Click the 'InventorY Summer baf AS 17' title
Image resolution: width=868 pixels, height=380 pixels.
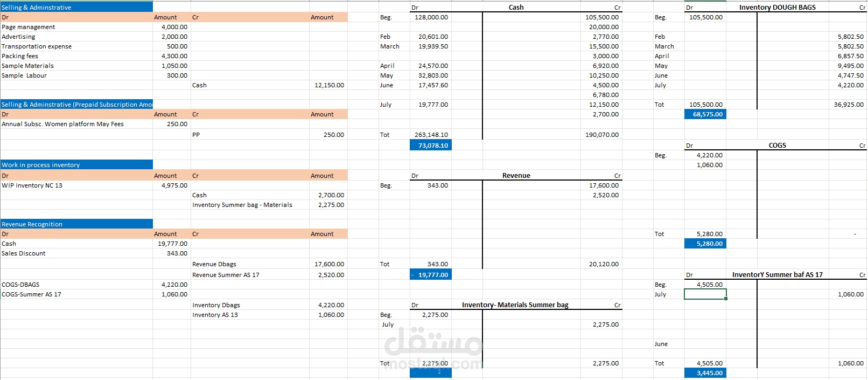tap(777, 275)
